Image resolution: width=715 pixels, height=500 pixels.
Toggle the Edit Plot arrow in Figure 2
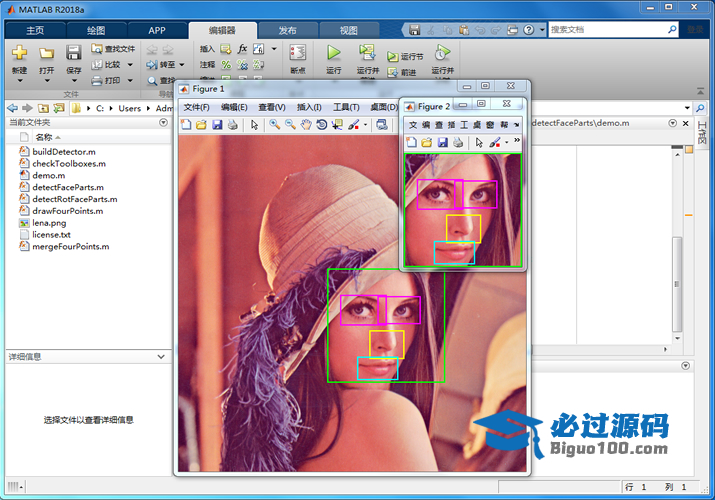(x=479, y=143)
